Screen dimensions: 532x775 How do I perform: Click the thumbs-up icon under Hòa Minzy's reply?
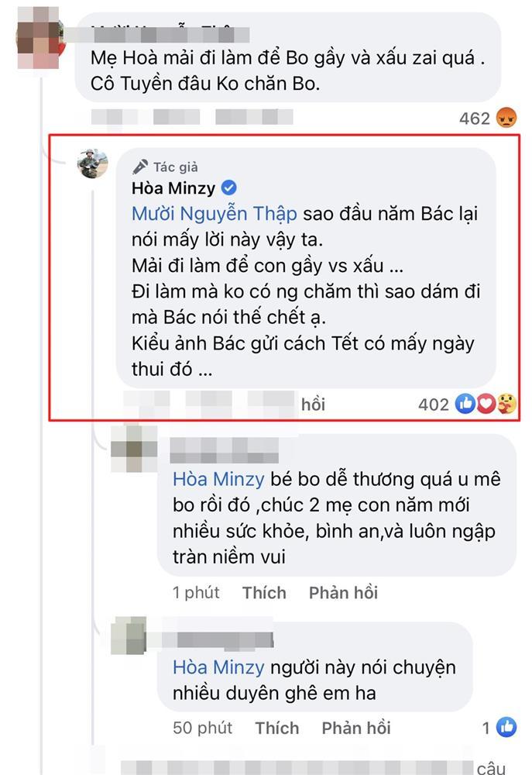(x=465, y=403)
